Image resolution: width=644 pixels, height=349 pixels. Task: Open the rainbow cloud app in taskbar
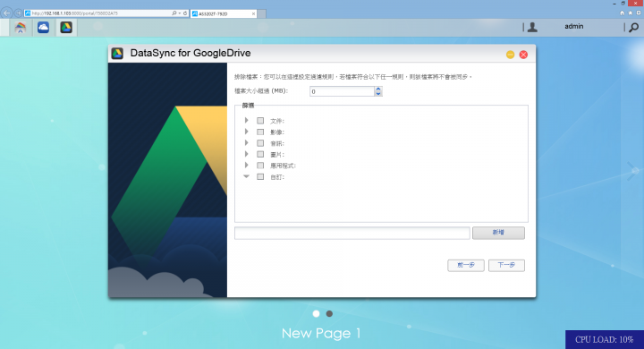(x=20, y=28)
